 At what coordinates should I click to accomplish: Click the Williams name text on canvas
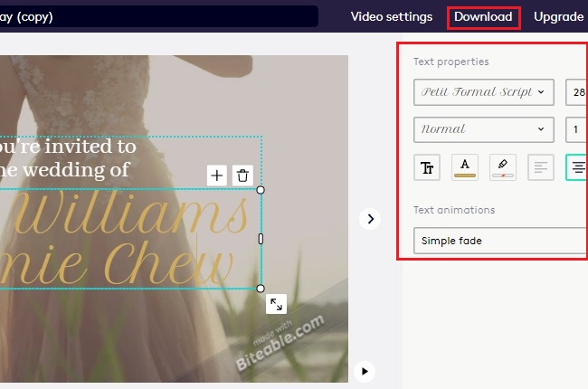point(131,213)
